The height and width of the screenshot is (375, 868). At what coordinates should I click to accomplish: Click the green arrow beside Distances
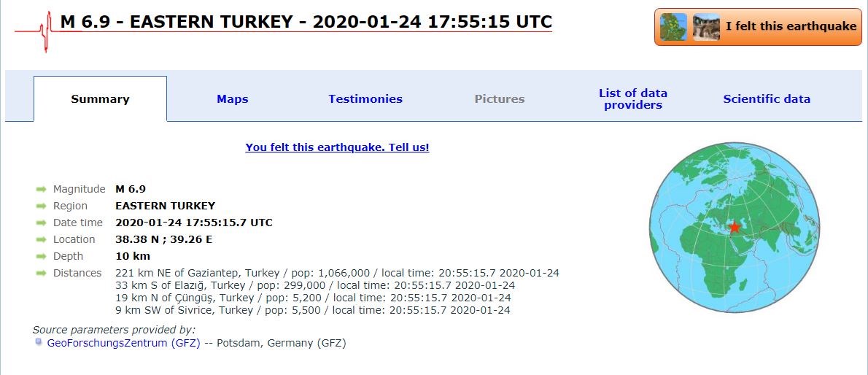[42, 274]
